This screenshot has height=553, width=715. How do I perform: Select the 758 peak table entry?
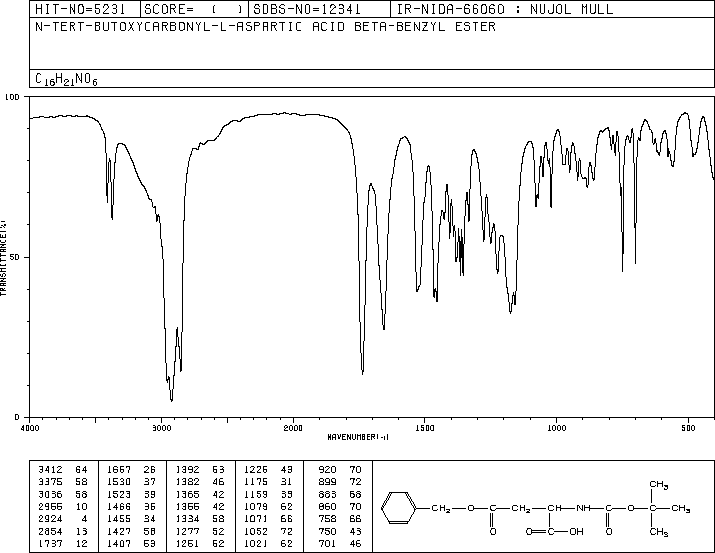340,519
